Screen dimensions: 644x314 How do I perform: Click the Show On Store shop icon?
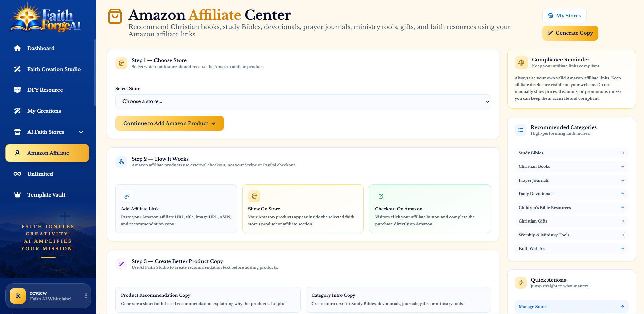(254, 196)
